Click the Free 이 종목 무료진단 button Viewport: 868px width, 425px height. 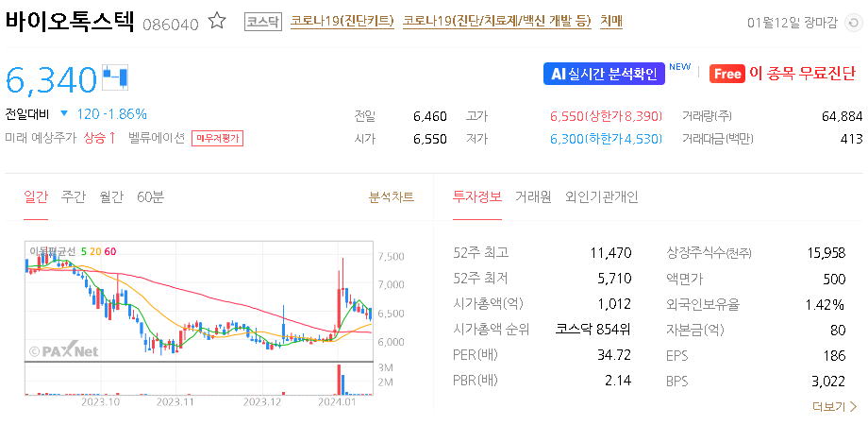783,74
